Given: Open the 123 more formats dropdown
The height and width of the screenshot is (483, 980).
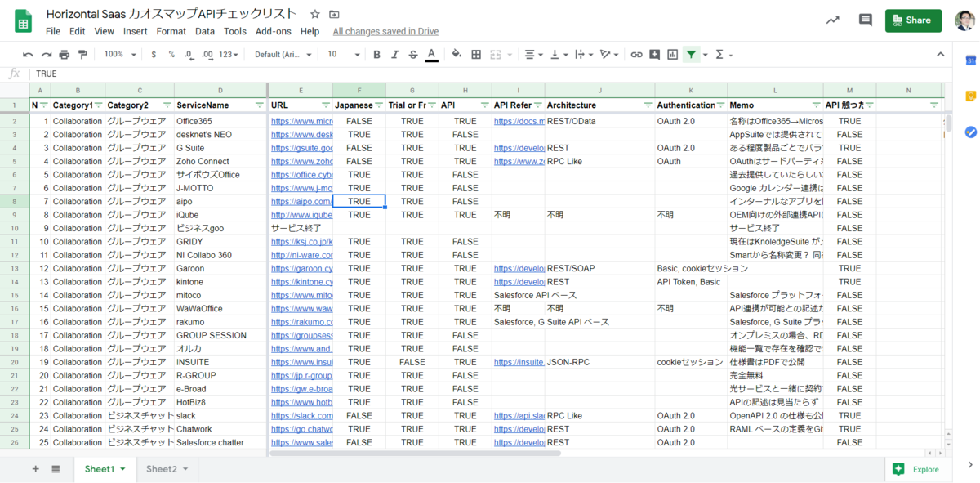Looking at the screenshot, I should 230,55.
